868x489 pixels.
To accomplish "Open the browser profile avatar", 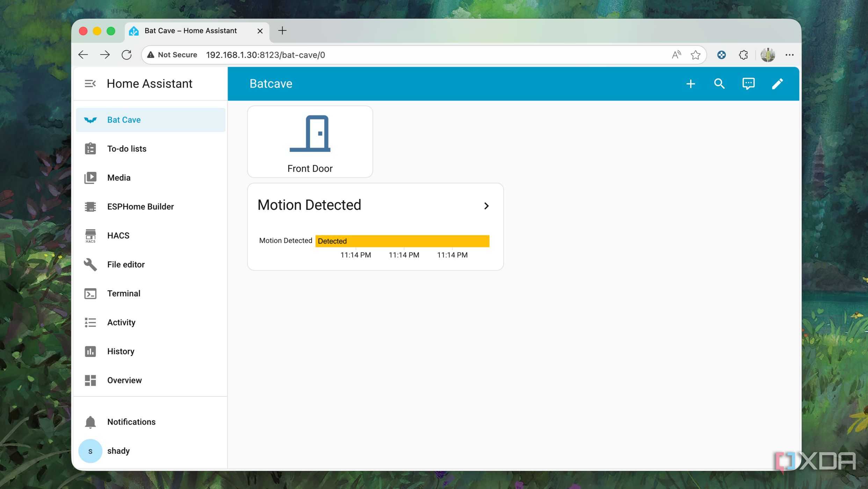I will coord(768,55).
